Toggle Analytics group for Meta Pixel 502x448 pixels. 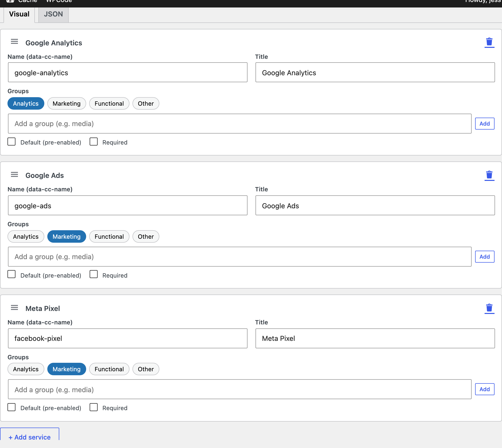tap(26, 369)
